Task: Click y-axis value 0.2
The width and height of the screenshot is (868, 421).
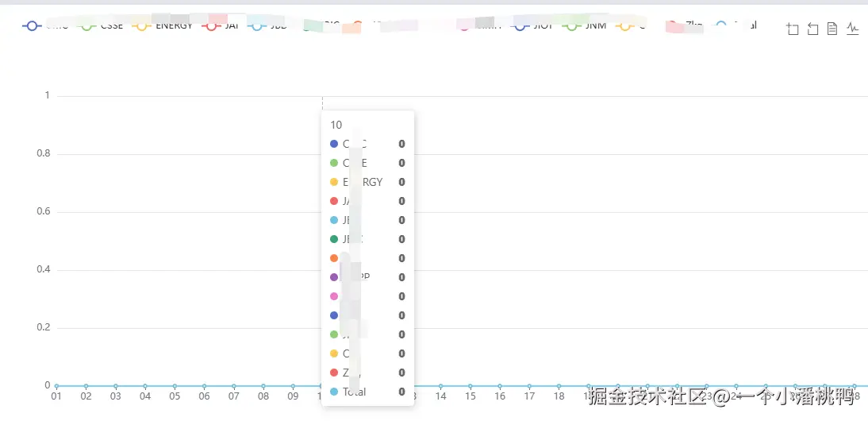Action: (43, 327)
